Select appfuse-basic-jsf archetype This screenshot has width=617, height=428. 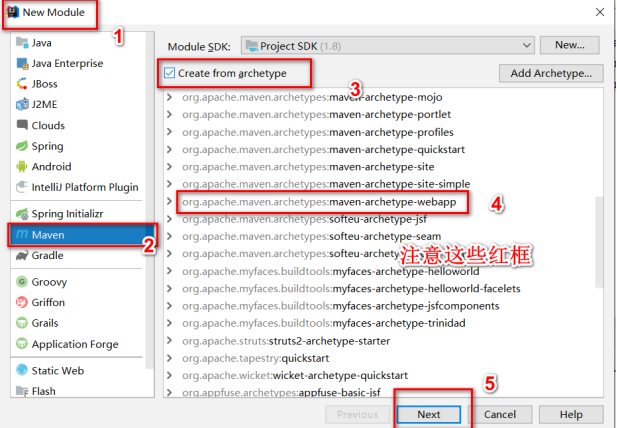(281, 392)
